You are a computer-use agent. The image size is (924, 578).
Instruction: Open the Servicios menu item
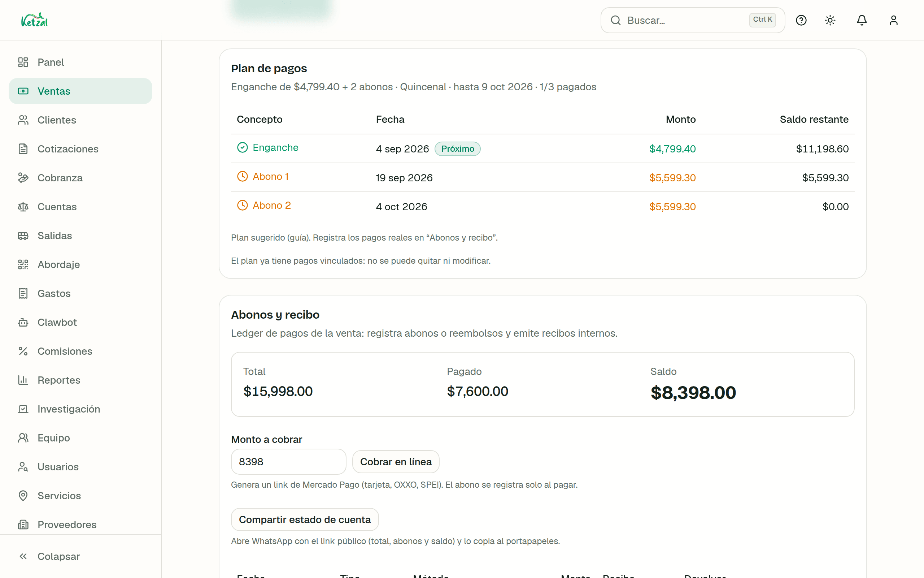coord(80,496)
